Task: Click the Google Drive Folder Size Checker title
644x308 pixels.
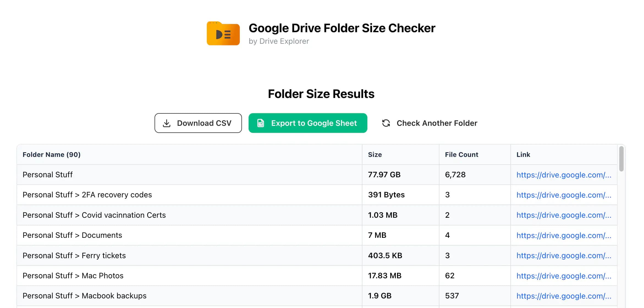Action: (342, 28)
